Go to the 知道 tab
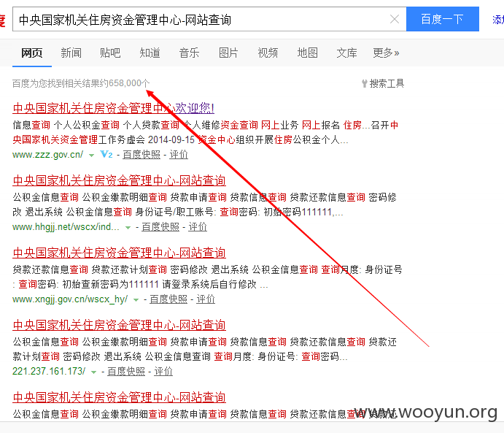The image size is (504, 433). coord(150,53)
